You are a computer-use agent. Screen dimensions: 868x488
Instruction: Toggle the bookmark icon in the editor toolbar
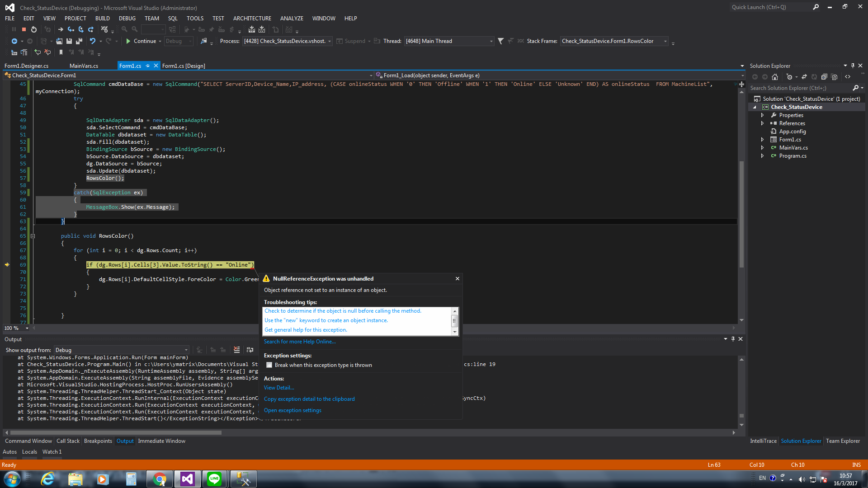pyautogui.click(x=61, y=52)
